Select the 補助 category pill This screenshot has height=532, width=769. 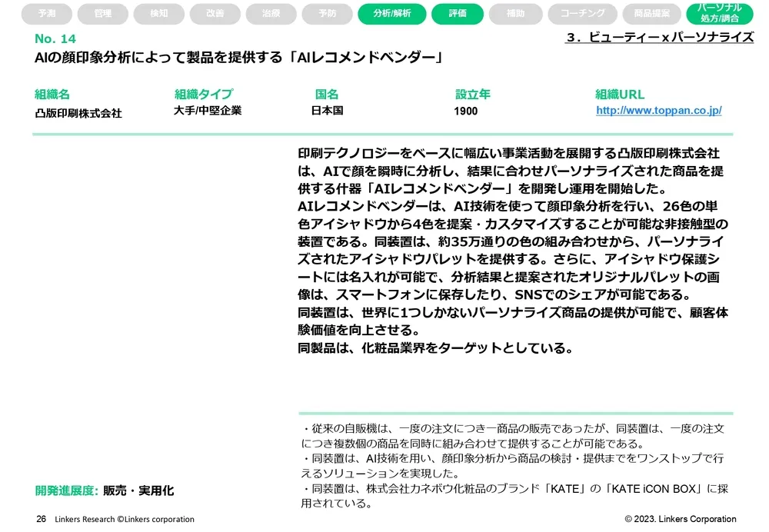(516, 13)
